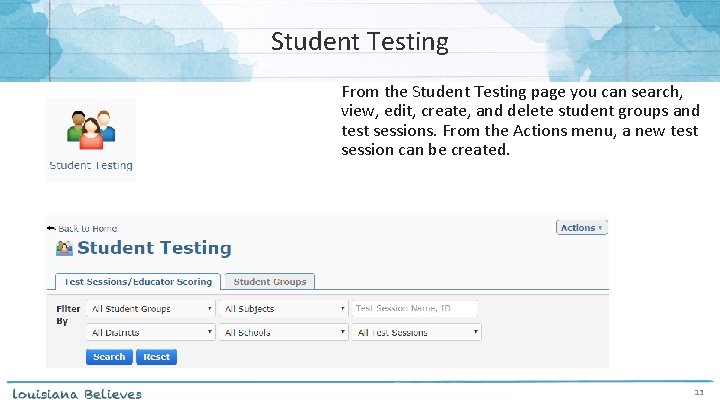The image size is (720, 405).
Task: Switch to Test Sessions/Educator Scoring tab
Action: (138, 282)
